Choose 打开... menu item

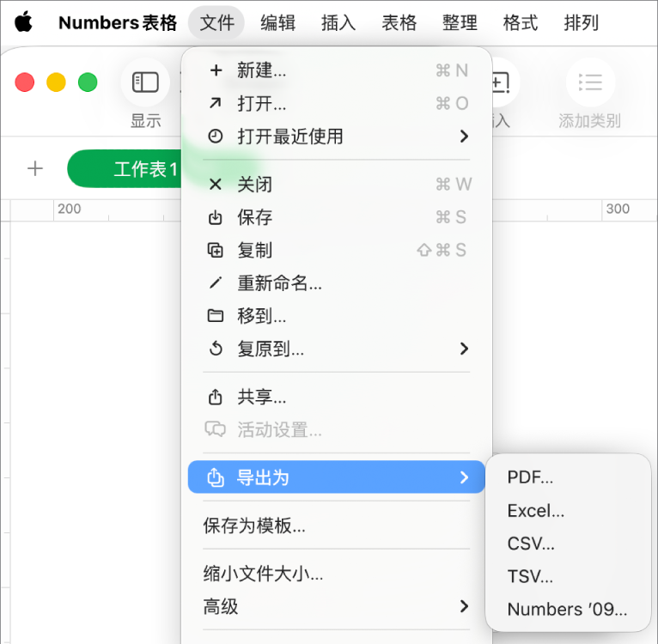click(x=337, y=103)
